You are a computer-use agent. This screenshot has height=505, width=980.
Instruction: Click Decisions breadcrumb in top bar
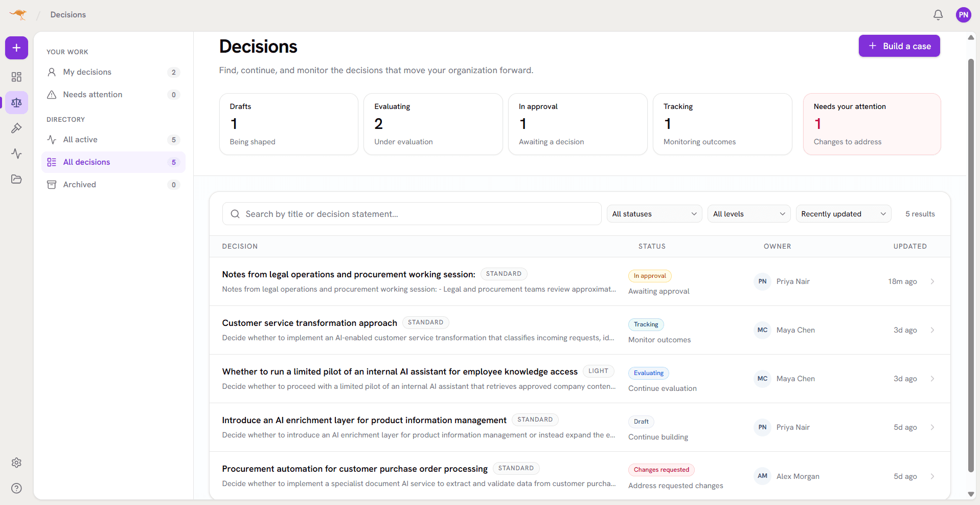pyautogui.click(x=68, y=15)
